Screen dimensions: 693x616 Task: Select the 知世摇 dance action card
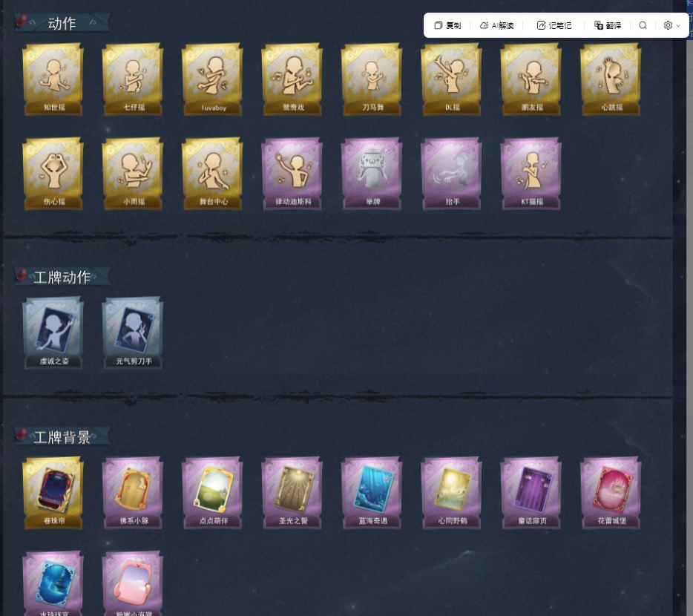click(x=53, y=79)
